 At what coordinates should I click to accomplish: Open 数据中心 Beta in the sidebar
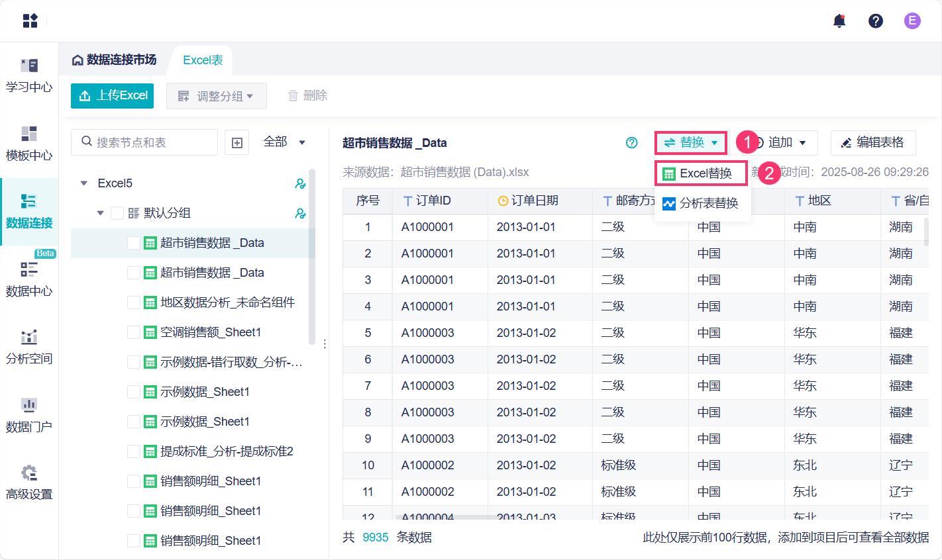[x=29, y=279]
